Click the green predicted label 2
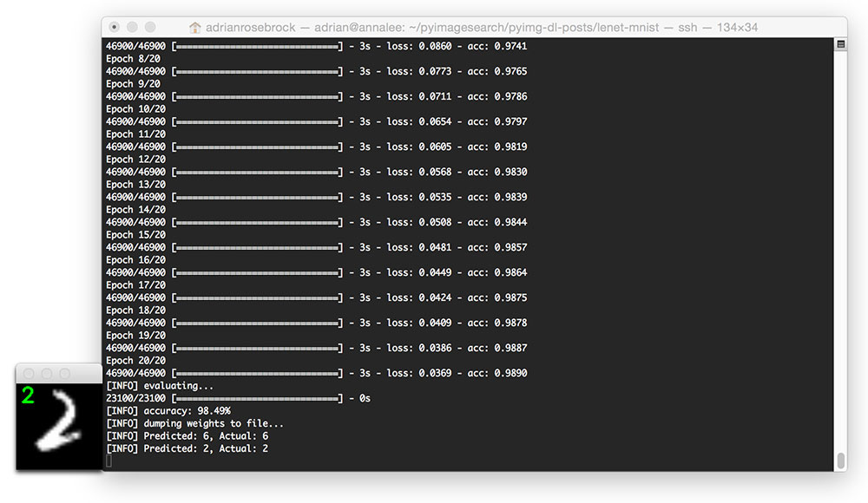Screen dimensions: 868x503 coord(28,395)
